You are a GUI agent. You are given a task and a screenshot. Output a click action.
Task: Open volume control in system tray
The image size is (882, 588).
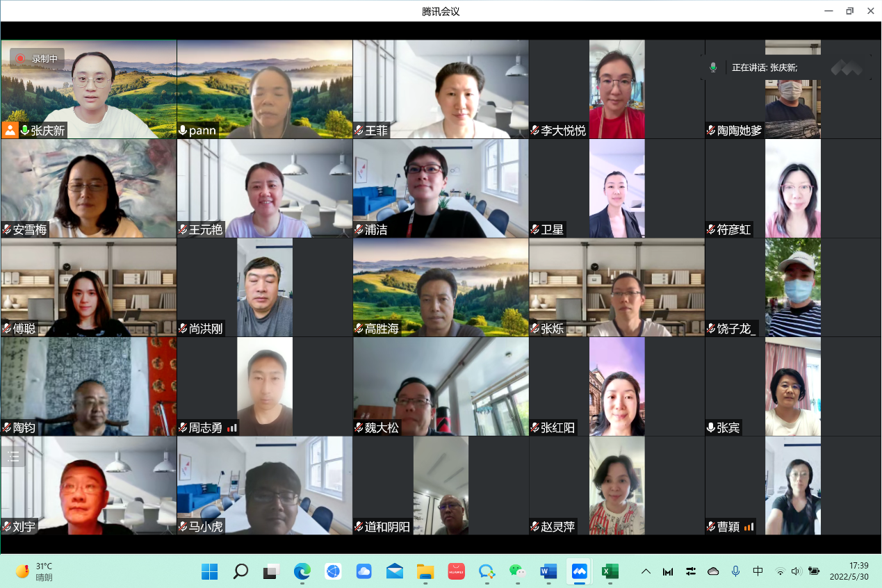coord(797,571)
